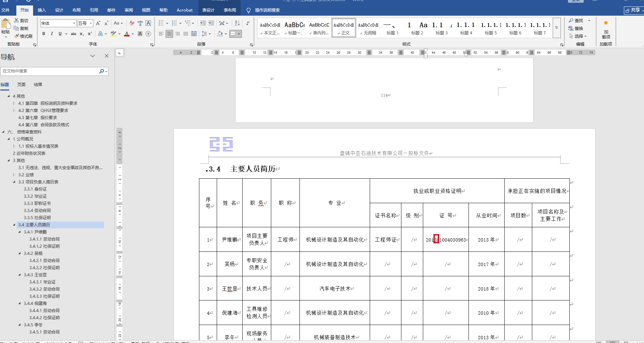
Task: Click the increase indent icon
Action: click(211, 23)
